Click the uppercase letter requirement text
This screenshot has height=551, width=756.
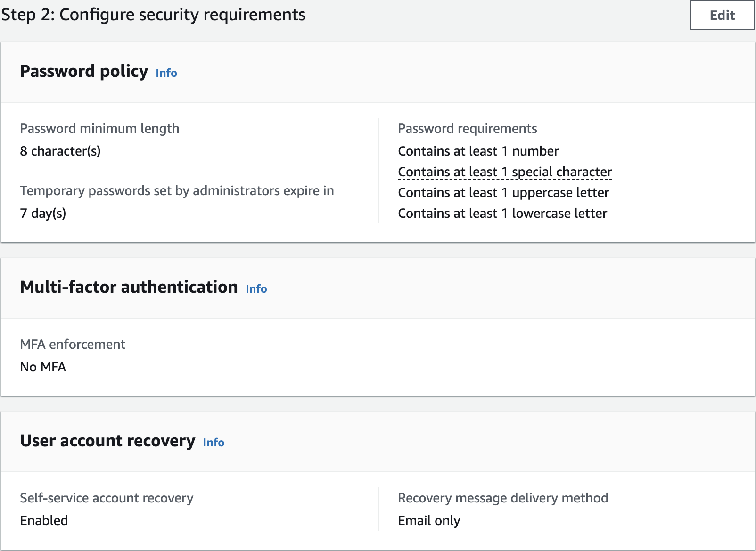point(503,193)
